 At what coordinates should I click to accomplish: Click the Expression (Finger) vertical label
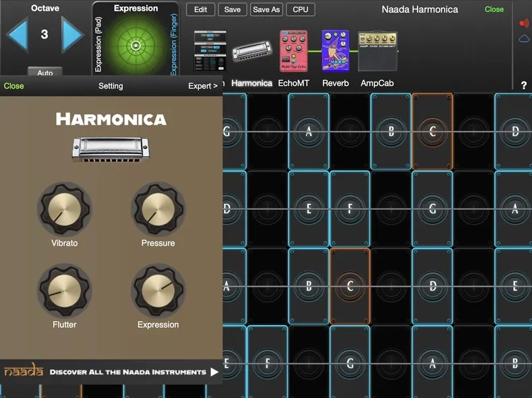click(x=174, y=44)
